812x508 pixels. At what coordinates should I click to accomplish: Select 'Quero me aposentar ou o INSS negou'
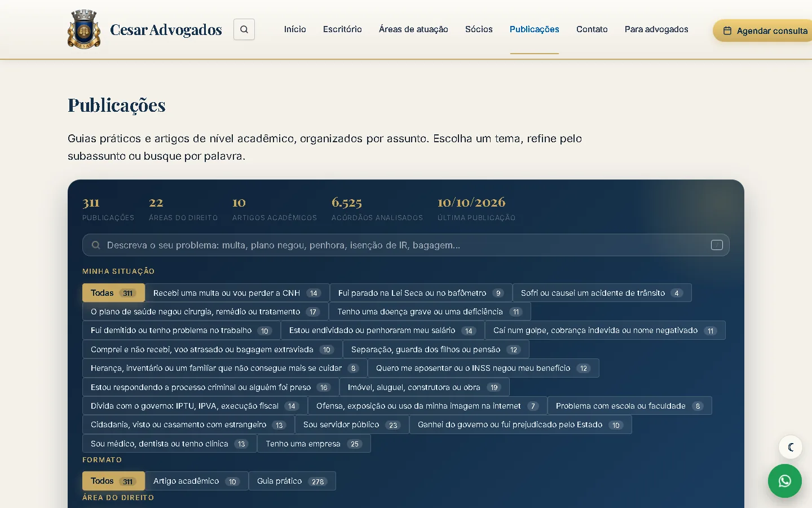tap(483, 368)
